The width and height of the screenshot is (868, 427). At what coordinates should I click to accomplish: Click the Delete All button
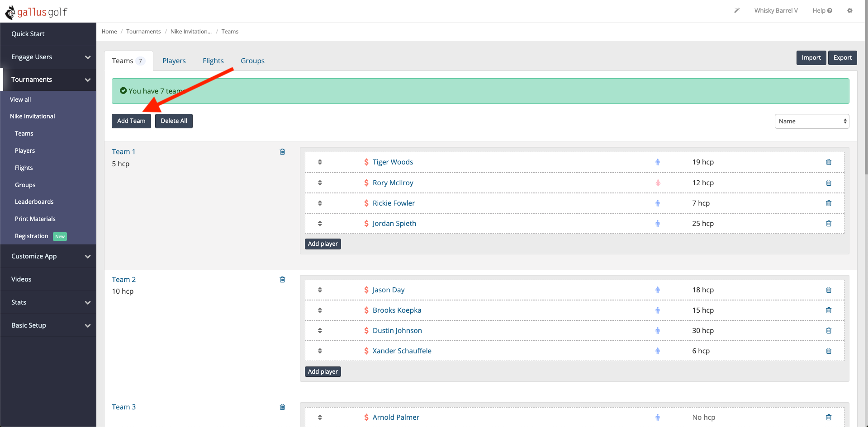[x=174, y=121]
